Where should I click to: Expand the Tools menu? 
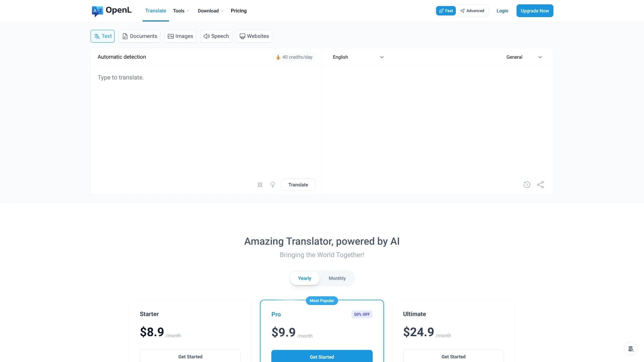coord(181,11)
